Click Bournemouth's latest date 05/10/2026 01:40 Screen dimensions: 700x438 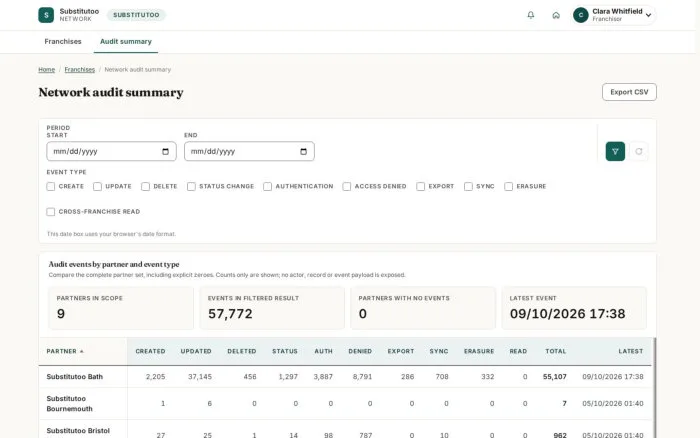click(x=612, y=404)
